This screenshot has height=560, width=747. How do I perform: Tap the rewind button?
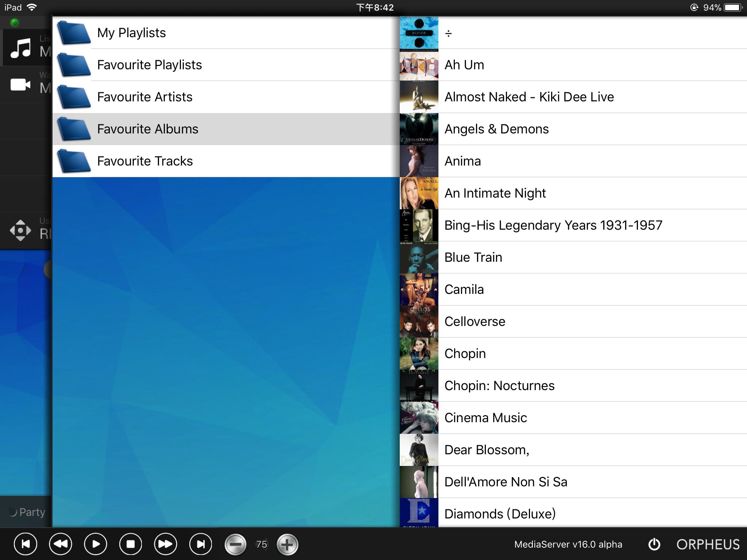(61, 544)
